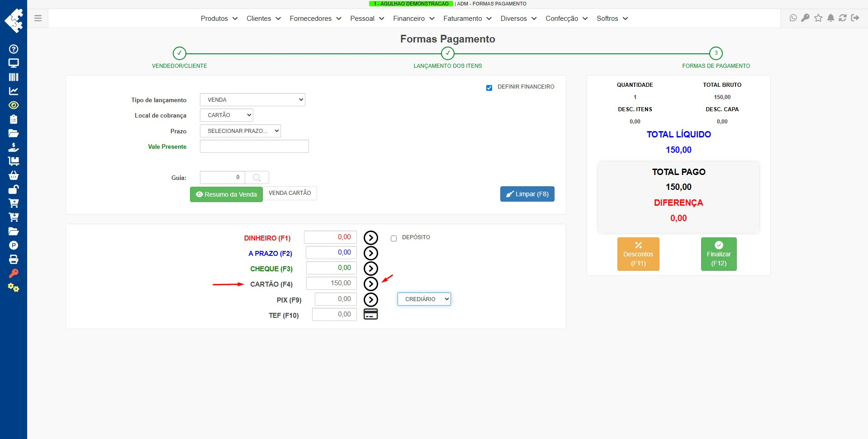
Task: Open the hand-truck boxes icon in sidebar
Action: (14, 161)
